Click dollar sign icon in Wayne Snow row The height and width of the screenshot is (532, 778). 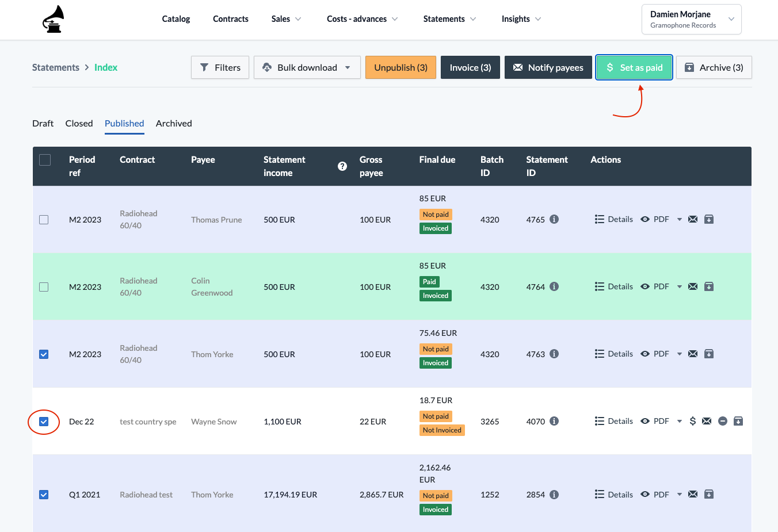(x=693, y=421)
